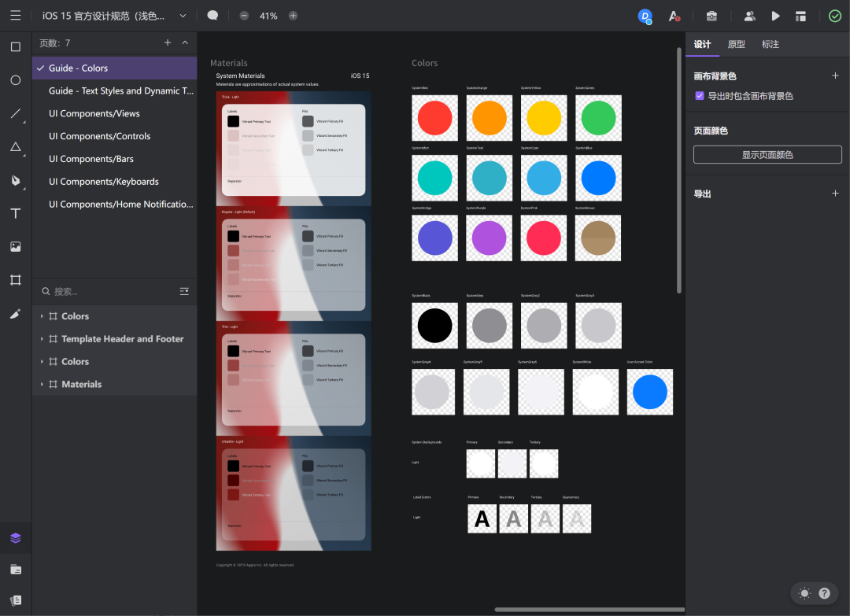Select the SystemRed color swatch
Image resolution: width=850 pixels, height=616 pixels.
[434, 118]
